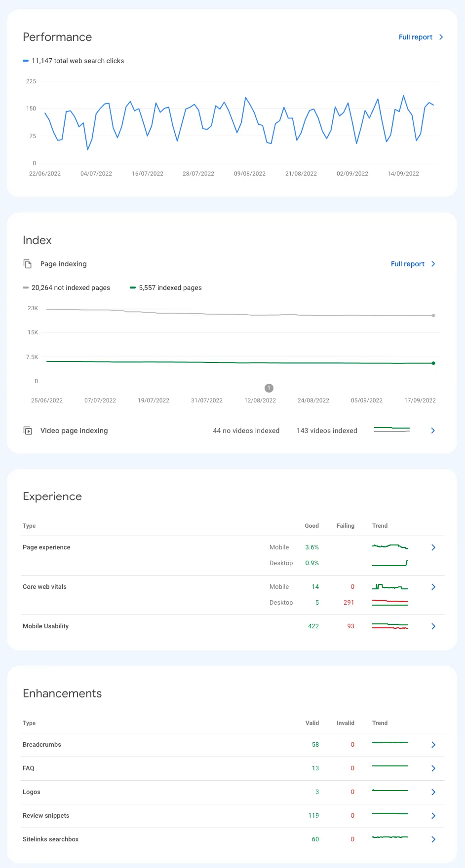465x868 pixels.
Task: Click Review snippets trend sparkline
Action: pos(390,813)
